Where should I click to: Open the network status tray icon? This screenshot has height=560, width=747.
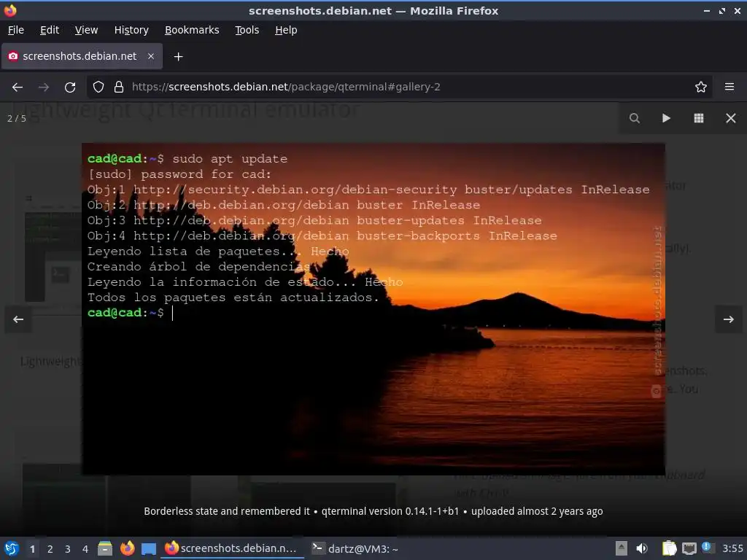coord(689,549)
